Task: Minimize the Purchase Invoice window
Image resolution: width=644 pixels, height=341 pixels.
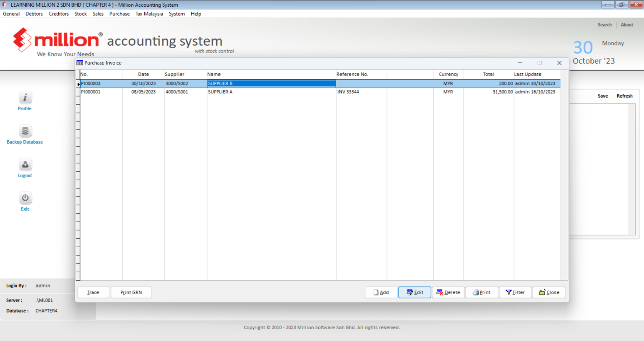Action: click(x=520, y=63)
